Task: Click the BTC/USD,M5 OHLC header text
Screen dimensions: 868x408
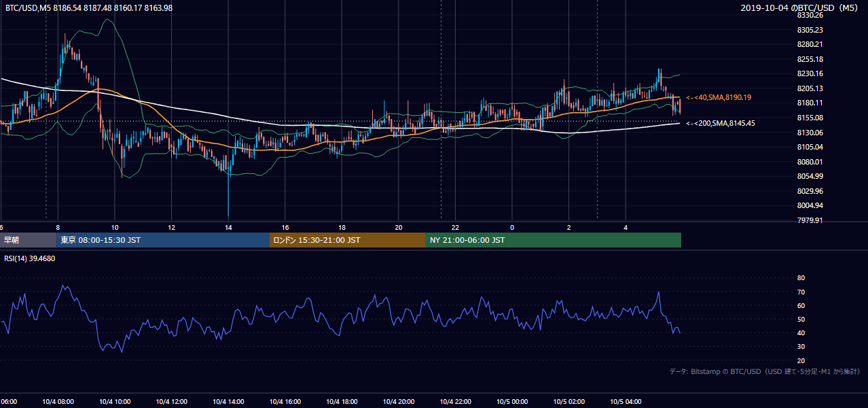Action: click(89, 7)
